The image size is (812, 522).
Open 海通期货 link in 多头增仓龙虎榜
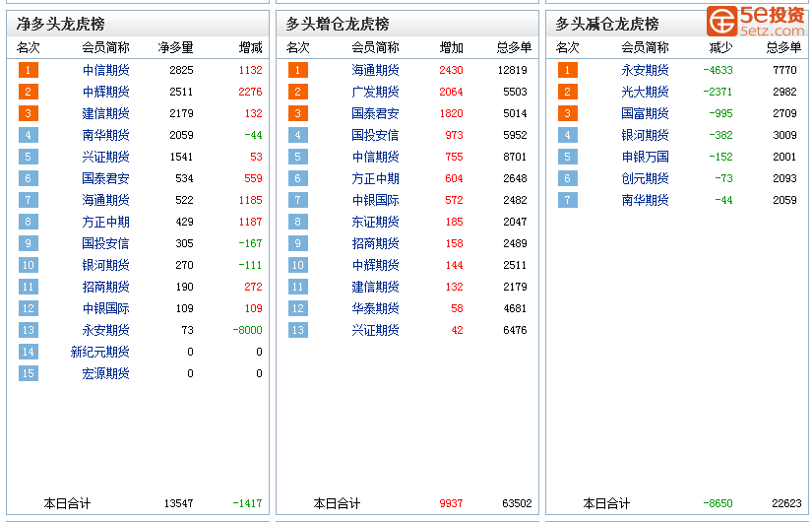tap(375, 70)
